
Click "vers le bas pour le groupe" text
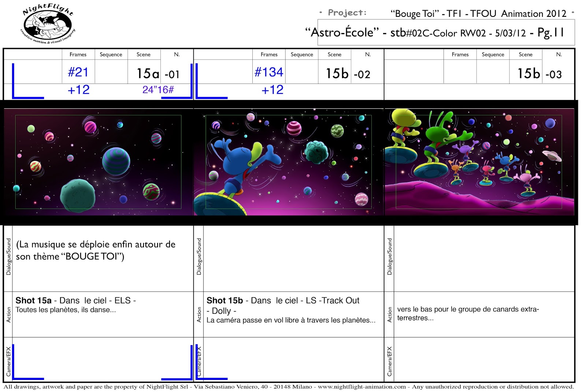tap(468, 313)
